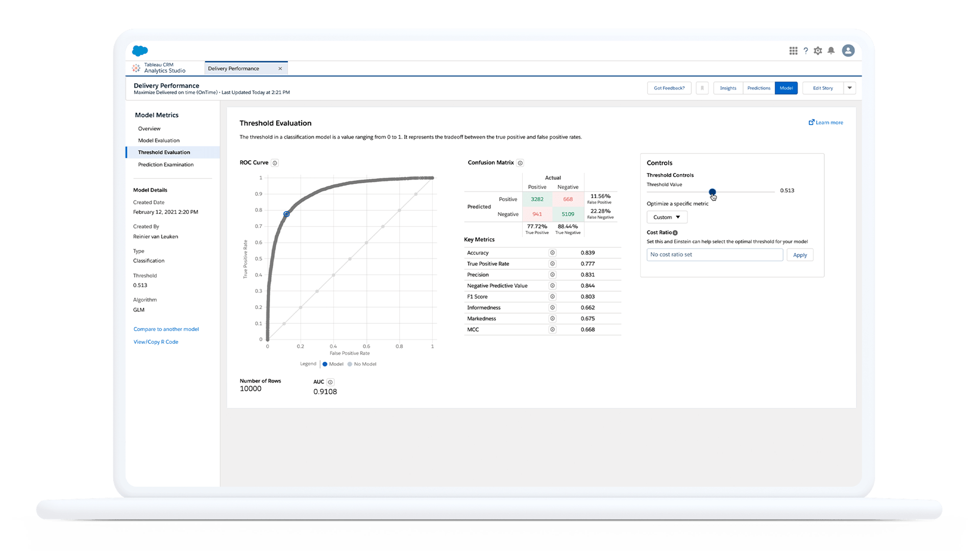Click the Compare to another model link
980x551 pixels.
coord(166,329)
